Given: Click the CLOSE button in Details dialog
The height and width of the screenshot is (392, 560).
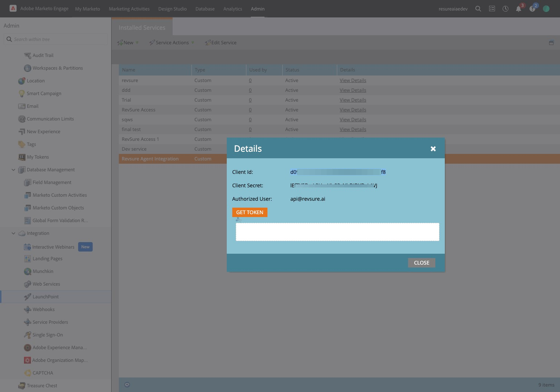Looking at the screenshot, I should pos(422,263).
